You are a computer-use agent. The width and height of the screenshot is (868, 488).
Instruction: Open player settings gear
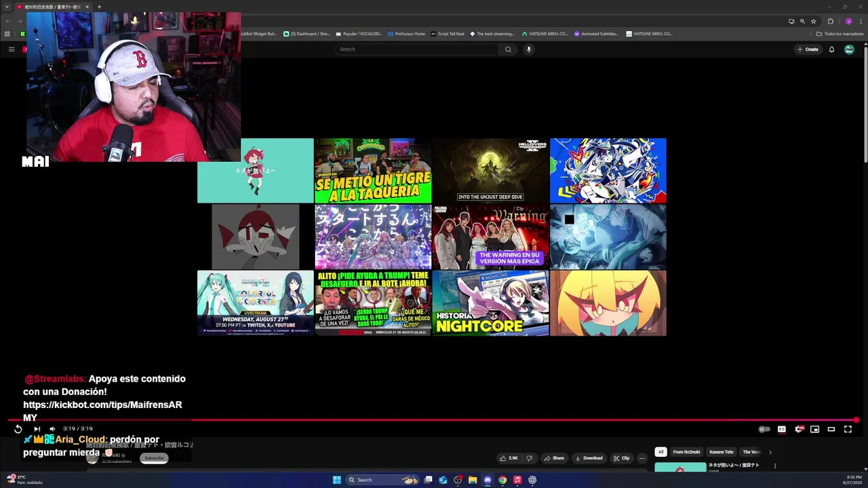coord(798,429)
